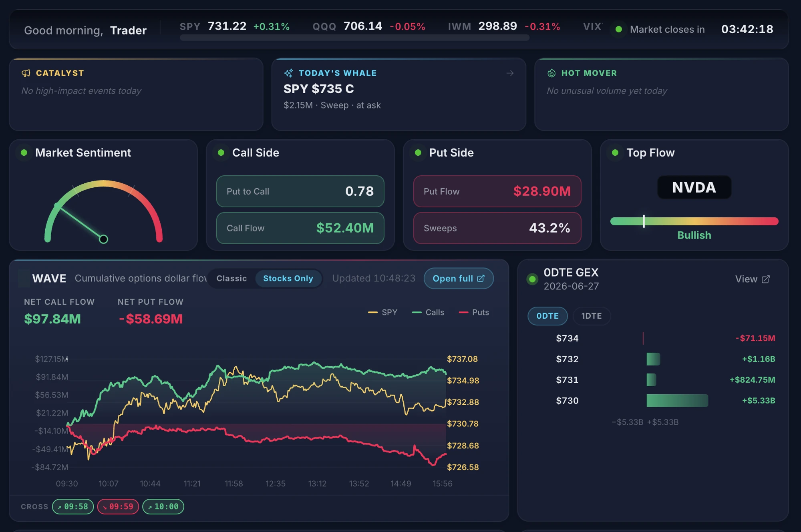Screen dimensions: 801x532
Task: Click the Put to Call 0.78 card
Action: click(x=300, y=191)
